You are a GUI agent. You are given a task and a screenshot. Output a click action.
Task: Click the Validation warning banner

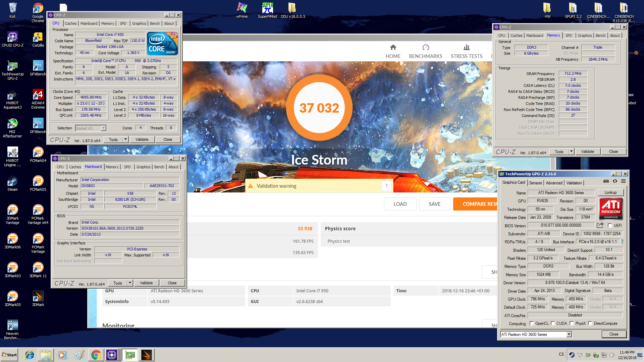tap(319, 186)
